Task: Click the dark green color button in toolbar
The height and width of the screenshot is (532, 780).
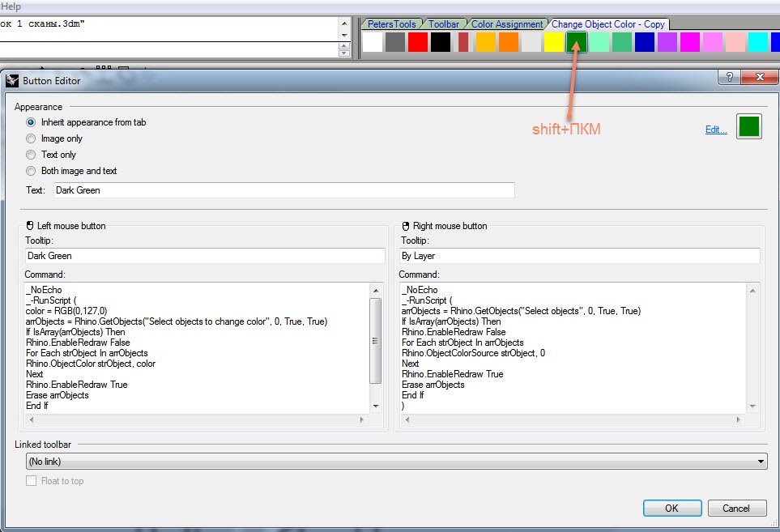Action: 577,42
